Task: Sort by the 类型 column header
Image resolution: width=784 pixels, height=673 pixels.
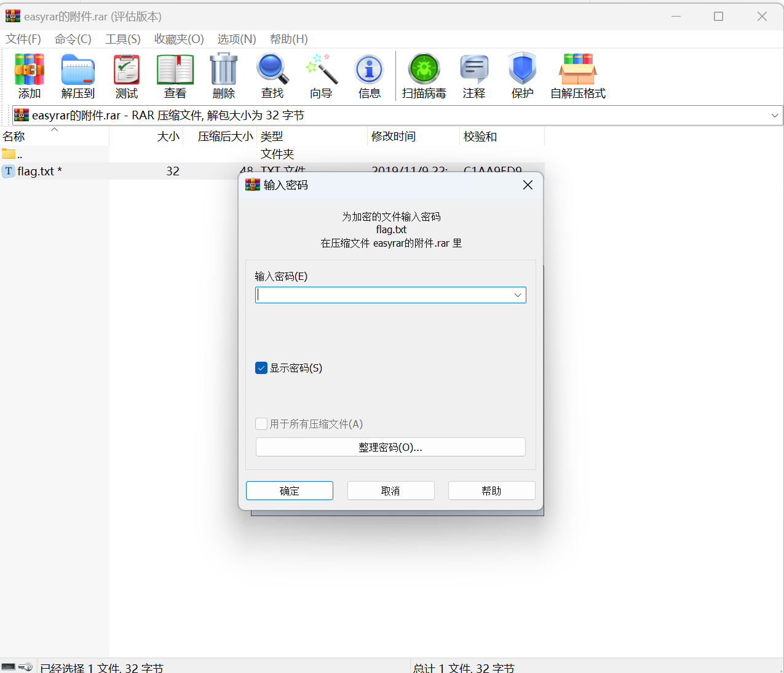Action: (x=312, y=137)
